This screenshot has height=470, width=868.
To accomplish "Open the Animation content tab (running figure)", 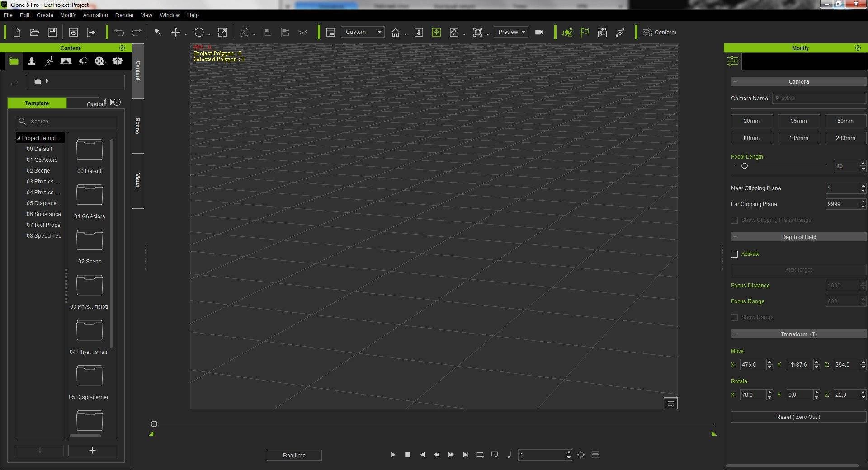I will (49, 61).
